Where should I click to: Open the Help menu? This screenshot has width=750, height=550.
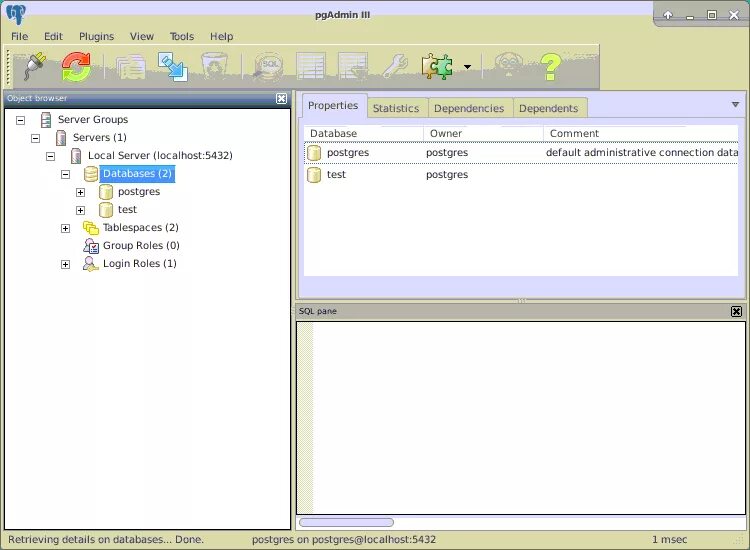tap(221, 36)
